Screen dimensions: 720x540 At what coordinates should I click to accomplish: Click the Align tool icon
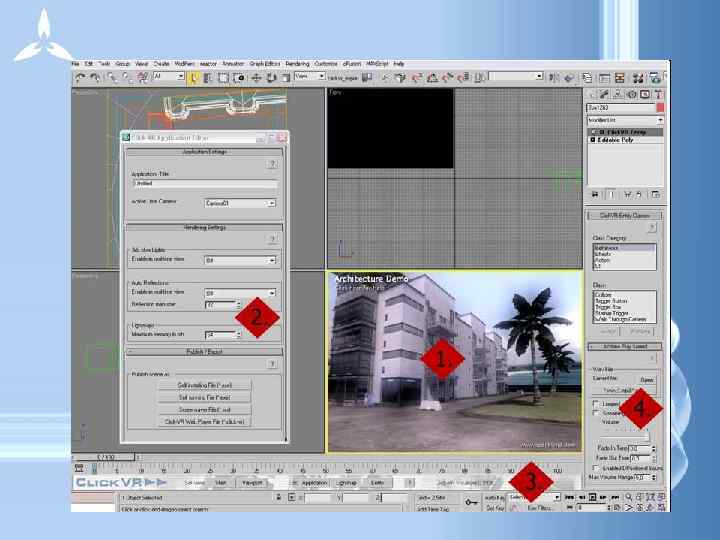pyautogui.click(x=569, y=78)
